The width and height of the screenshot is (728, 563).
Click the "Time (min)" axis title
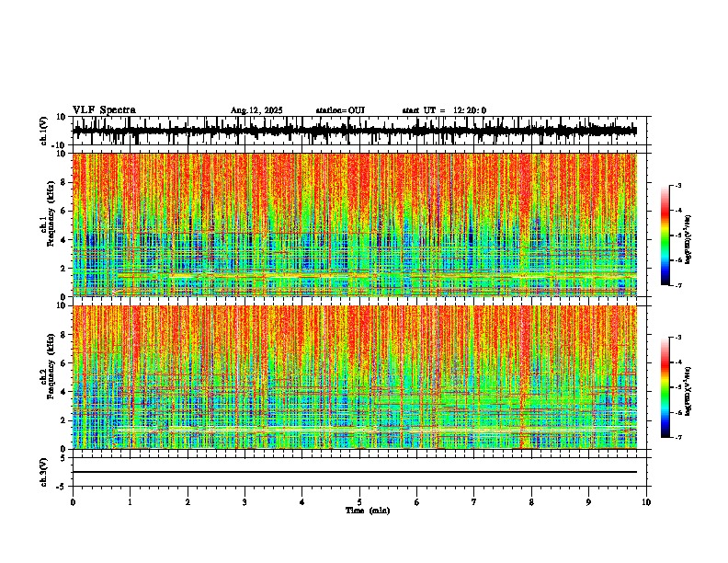click(368, 511)
